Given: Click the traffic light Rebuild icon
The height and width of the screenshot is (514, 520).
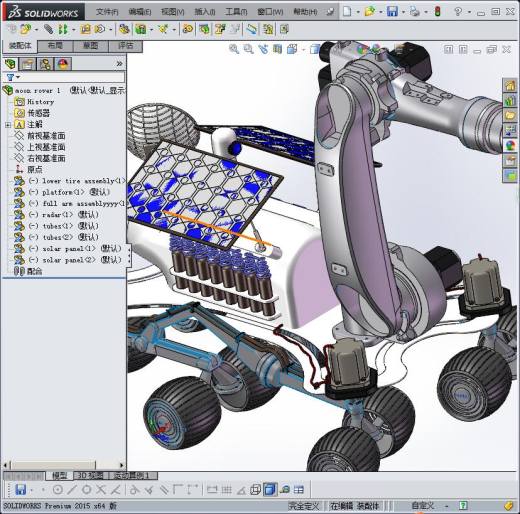Looking at the screenshot, I should pyautogui.click(x=438, y=12).
